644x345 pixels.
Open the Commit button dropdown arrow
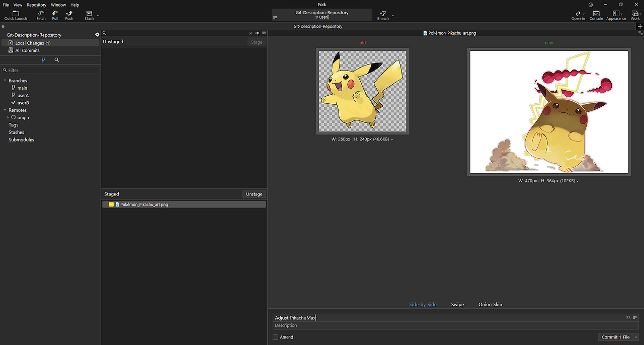click(636, 337)
